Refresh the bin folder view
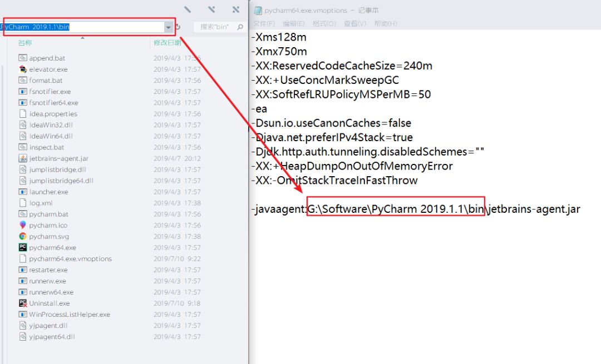Screen dimensions: 601x364 pos(178,27)
